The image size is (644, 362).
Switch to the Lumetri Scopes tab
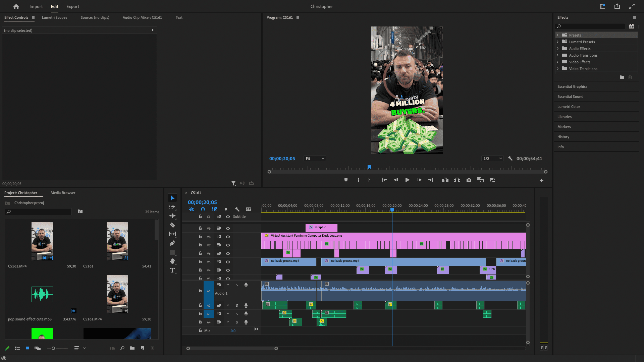[54, 17]
